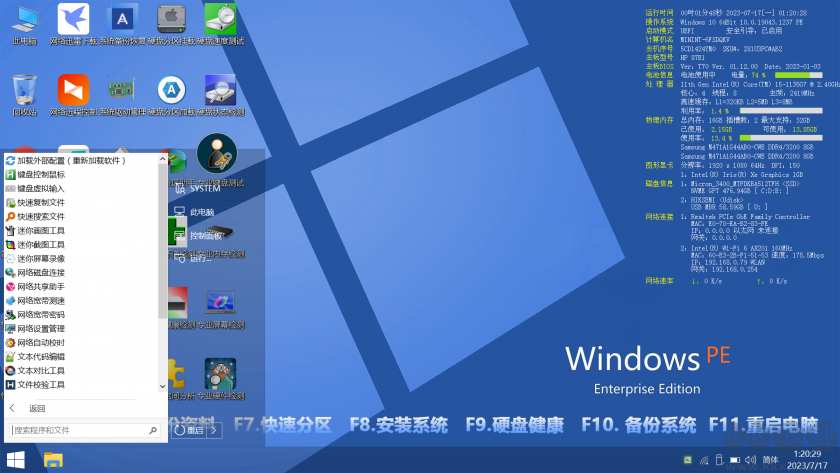The width and height of the screenshot is (840, 473).
Task: Open the 回收站 recycle bin
Action: [25, 95]
